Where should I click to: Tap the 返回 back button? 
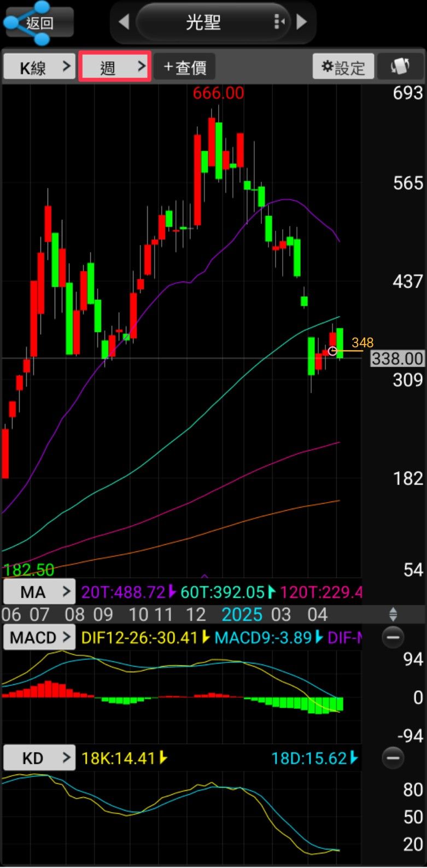point(38,22)
